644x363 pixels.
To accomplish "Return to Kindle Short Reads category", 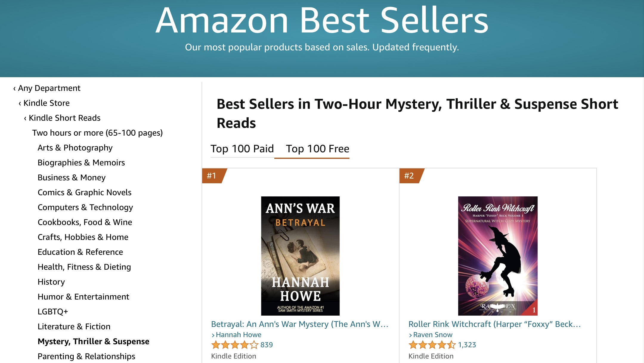I will pyautogui.click(x=64, y=118).
